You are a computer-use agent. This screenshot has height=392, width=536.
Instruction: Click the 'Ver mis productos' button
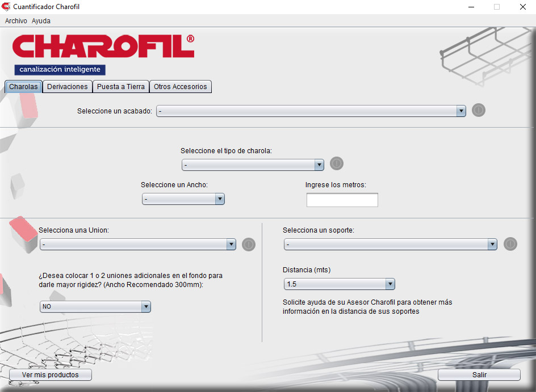coord(50,375)
